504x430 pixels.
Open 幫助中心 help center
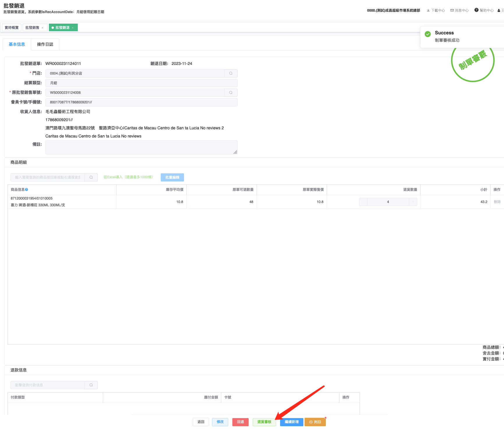pyautogui.click(x=484, y=10)
